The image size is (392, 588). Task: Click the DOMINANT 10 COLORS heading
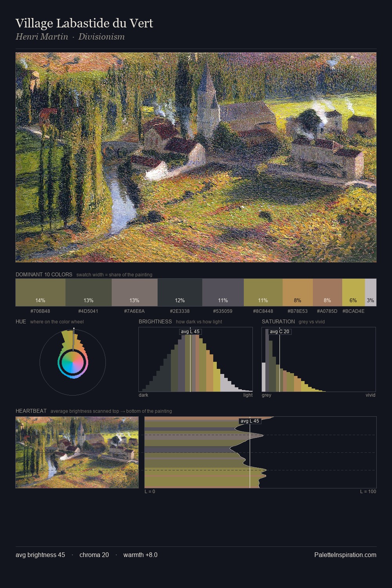44,274
